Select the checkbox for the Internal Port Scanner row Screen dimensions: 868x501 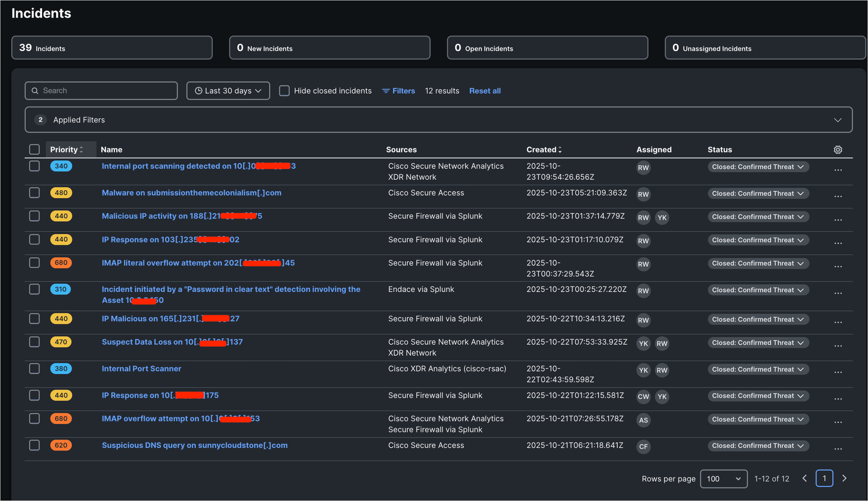click(x=34, y=368)
